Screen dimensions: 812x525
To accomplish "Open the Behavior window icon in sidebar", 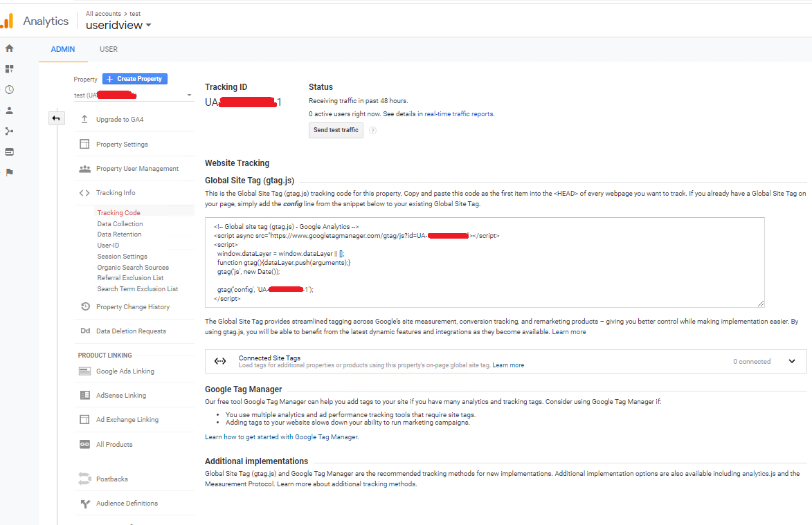I will pyautogui.click(x=9, y=152).
